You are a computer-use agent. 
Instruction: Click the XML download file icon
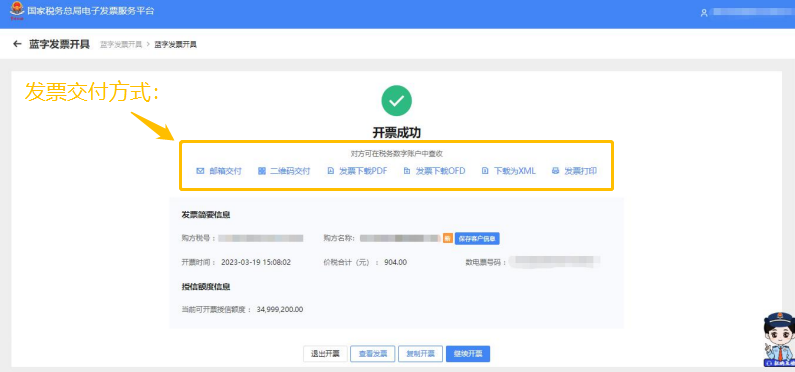coord(485,171)
